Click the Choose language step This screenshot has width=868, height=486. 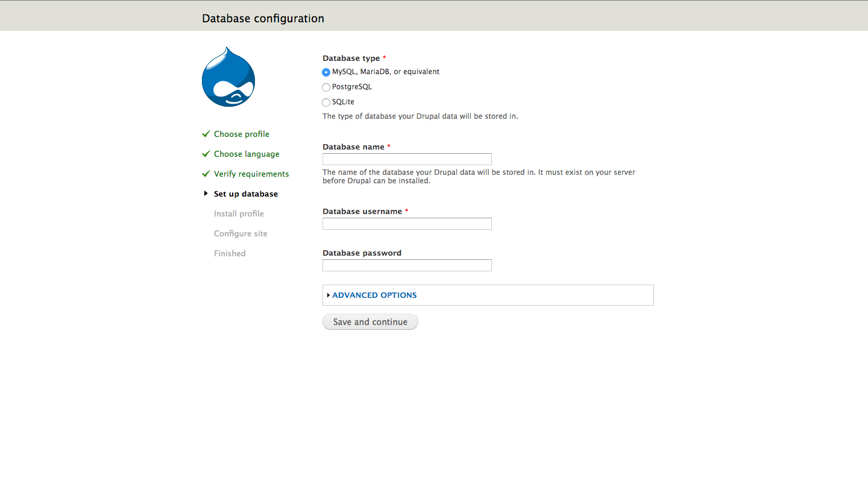(247, 154)
